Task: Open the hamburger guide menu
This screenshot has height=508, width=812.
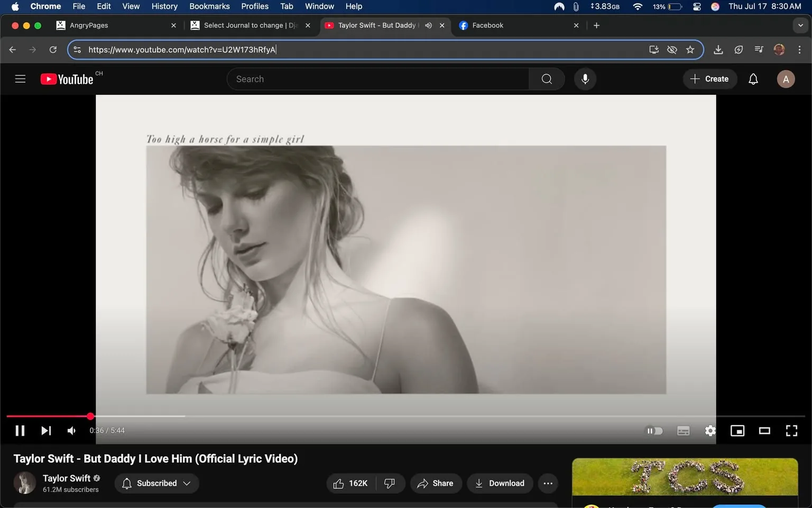Action: point(20,78)
